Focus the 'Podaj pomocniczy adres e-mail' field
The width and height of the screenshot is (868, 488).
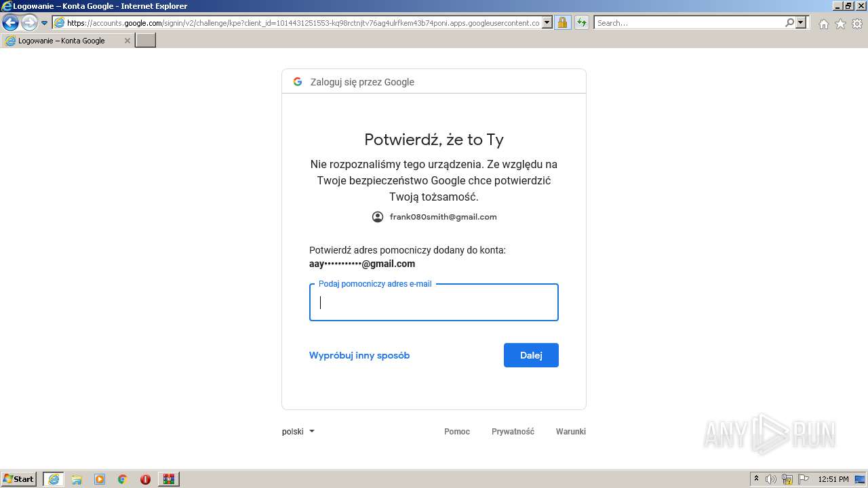click(x=434, y=302)
